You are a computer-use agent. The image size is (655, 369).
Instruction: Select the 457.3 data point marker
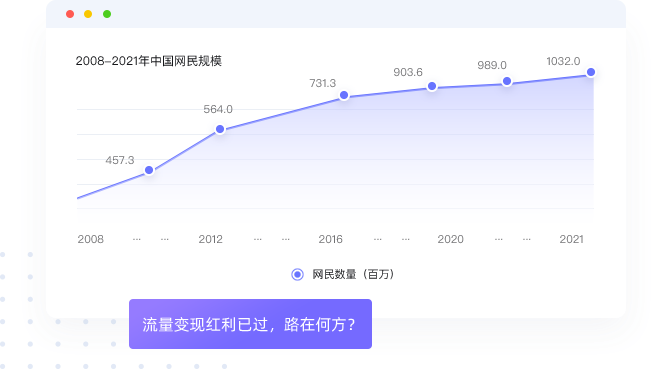149,170
